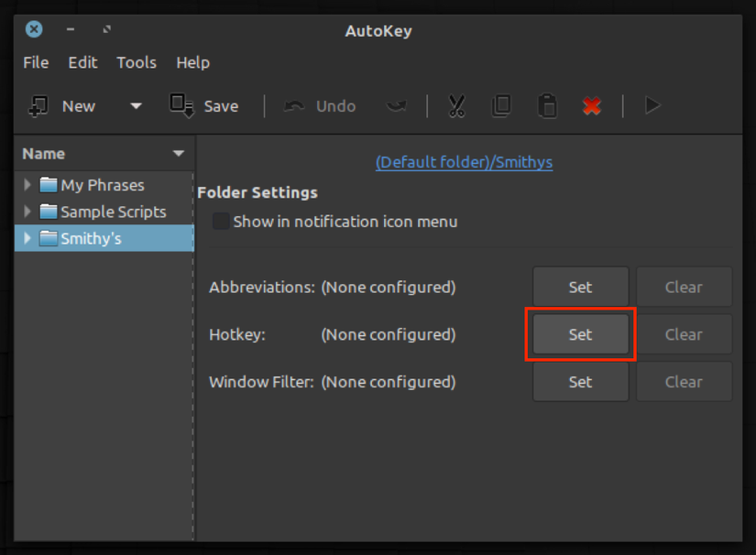Viewport: 756px width, 555px height.
Task: Expand the Sample Scripts folder
Action: [27, 211]
